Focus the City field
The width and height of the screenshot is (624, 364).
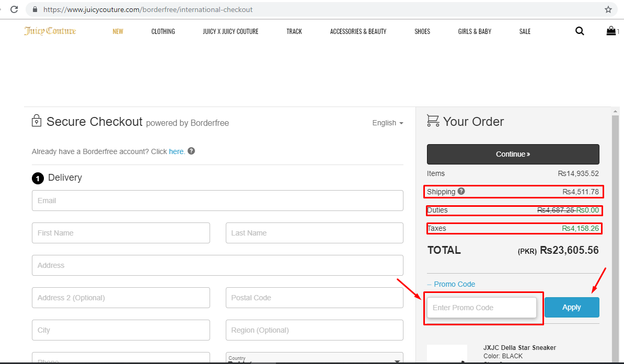121,330
